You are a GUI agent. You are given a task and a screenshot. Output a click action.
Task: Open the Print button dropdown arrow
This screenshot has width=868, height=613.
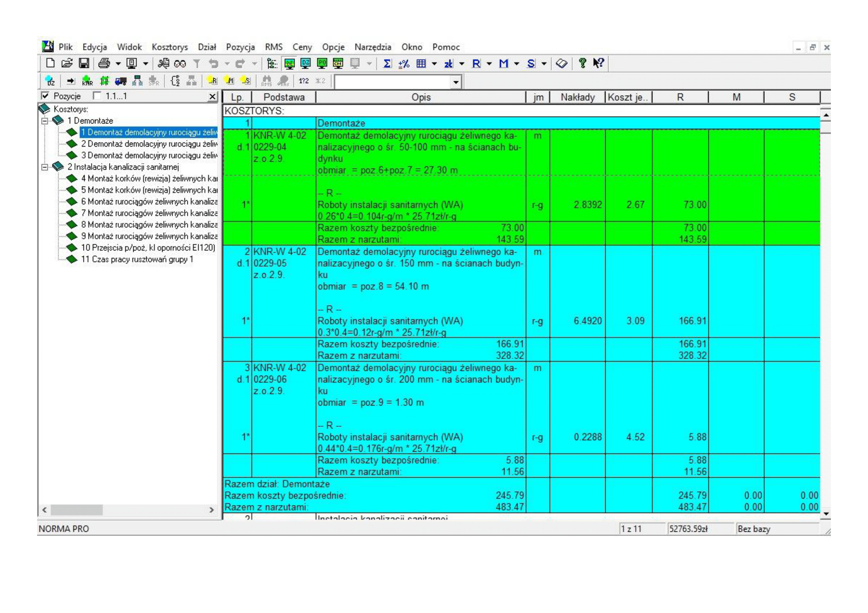(x=118, y=64)
